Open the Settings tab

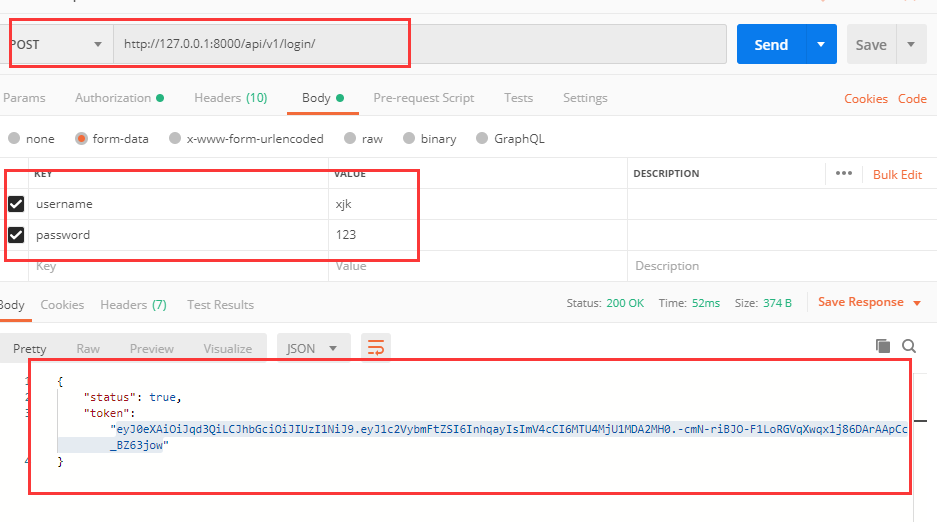click(585, 98)
